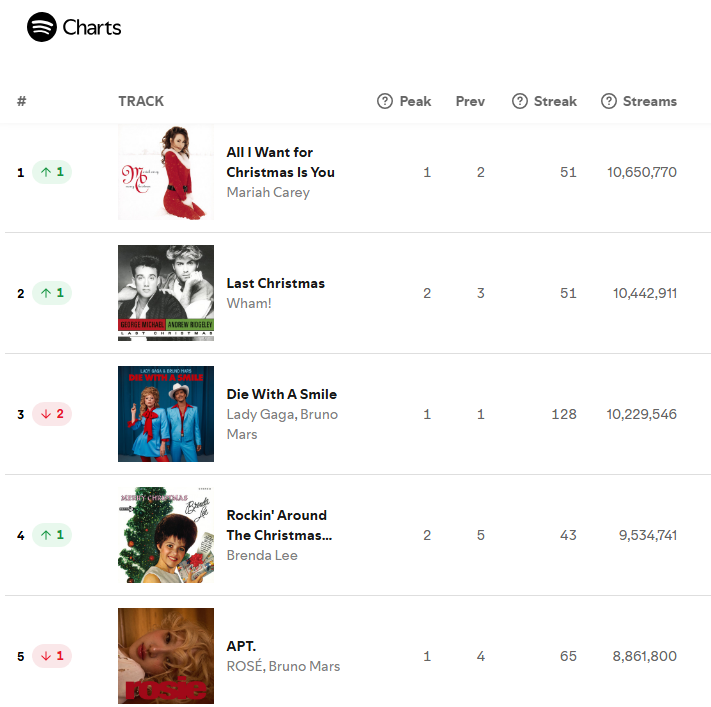Open the APT. track title
This screenshot has height=707, width=711.
[x=241, y=646]
